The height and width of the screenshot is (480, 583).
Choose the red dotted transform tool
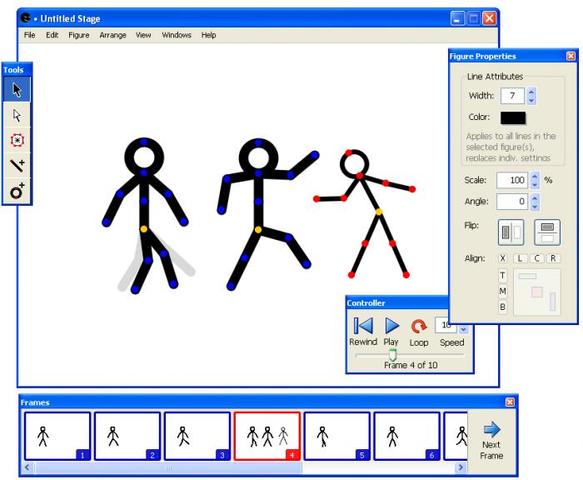tap(17, 140)
